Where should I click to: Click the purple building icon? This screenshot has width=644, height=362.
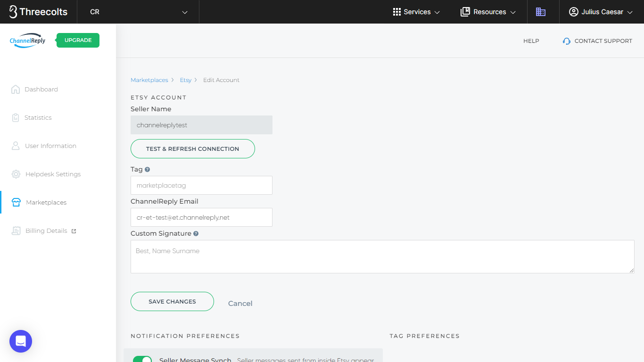[541, 12]
